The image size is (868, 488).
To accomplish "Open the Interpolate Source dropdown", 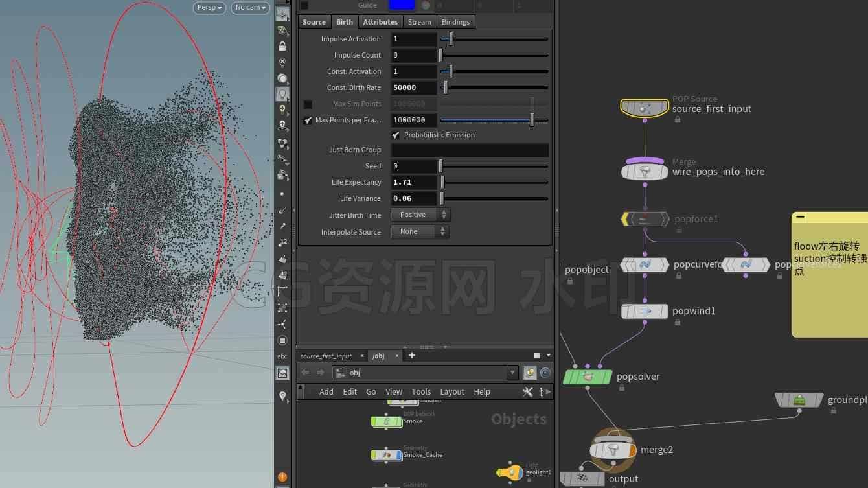I will click(x=420, y=231).
